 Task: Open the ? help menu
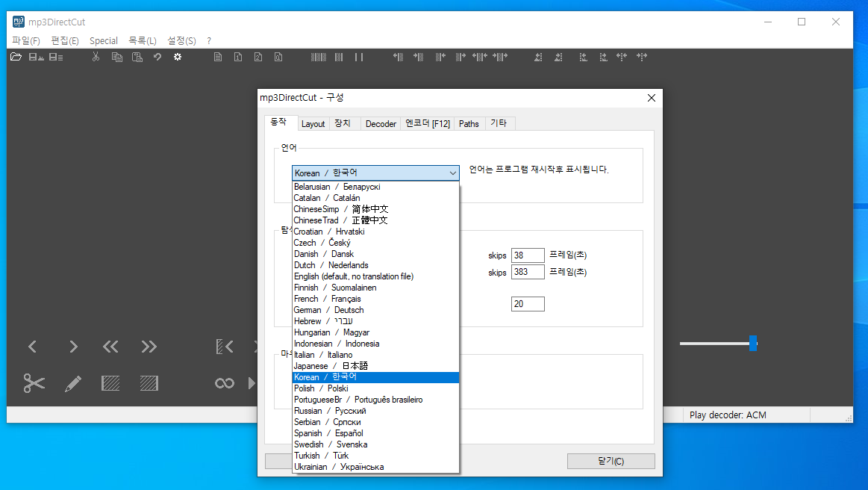click(x=209, y=40)
